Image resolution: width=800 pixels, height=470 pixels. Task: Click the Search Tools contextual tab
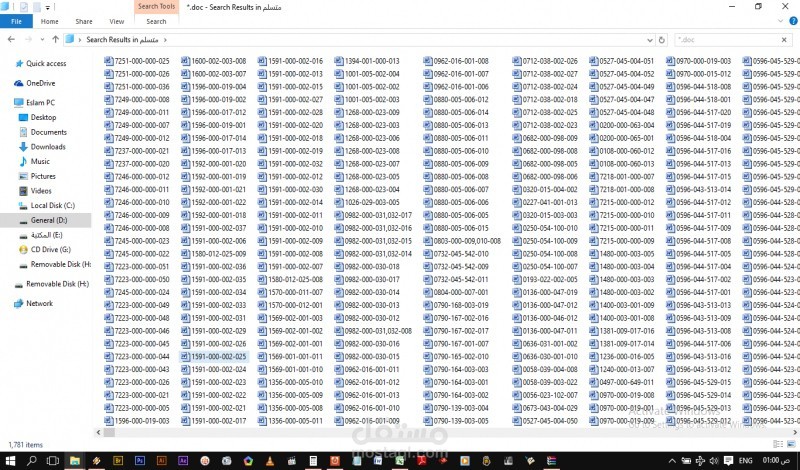pos(156,6)
